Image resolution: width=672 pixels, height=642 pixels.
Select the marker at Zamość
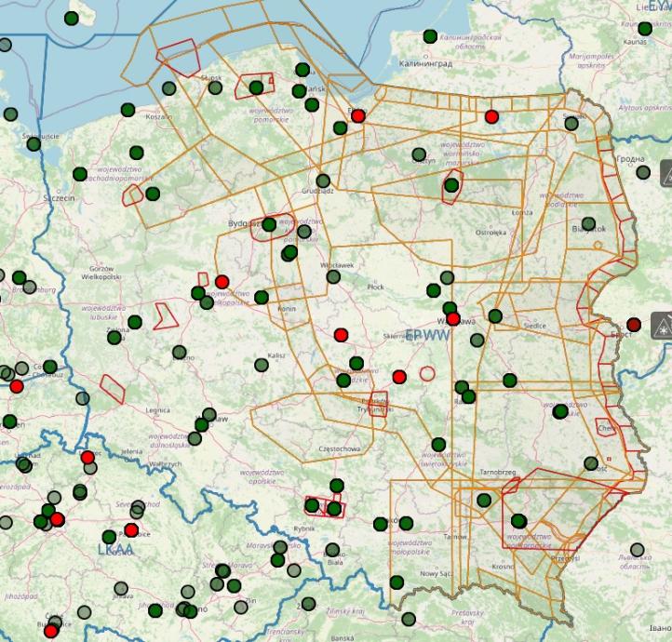[591, 463]
